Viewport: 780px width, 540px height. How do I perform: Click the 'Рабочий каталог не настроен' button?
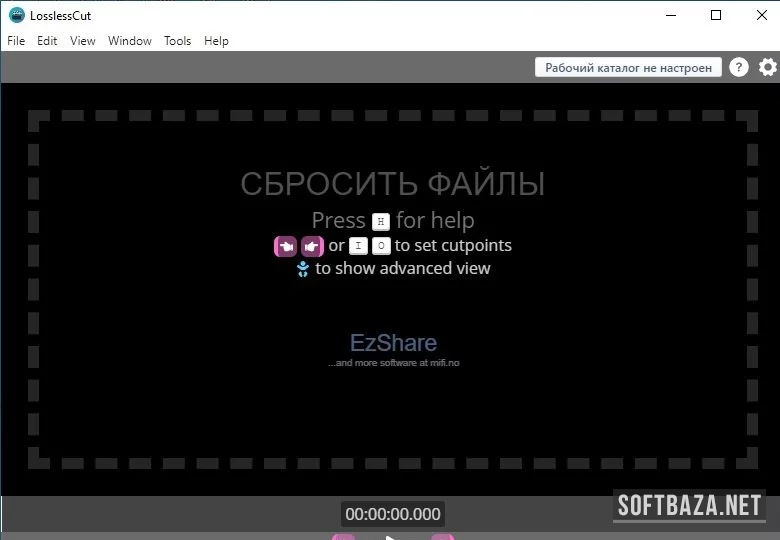pyautogui.click(x=629, y=68)
